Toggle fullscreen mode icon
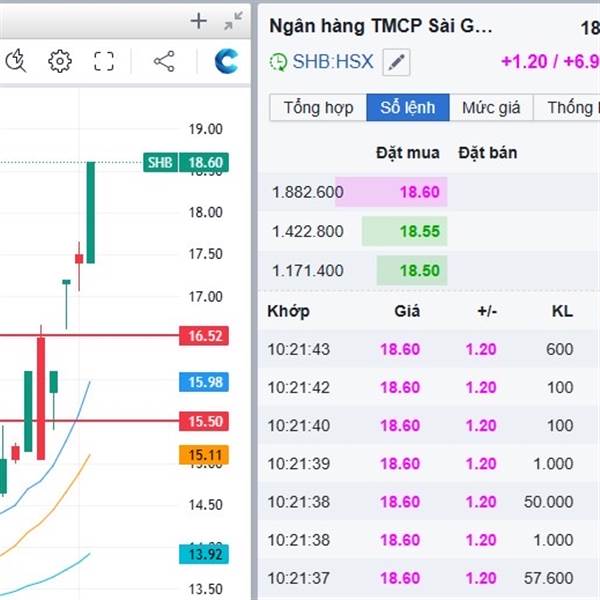The height and width of the screenshot is (600, 600). point(104,61)
